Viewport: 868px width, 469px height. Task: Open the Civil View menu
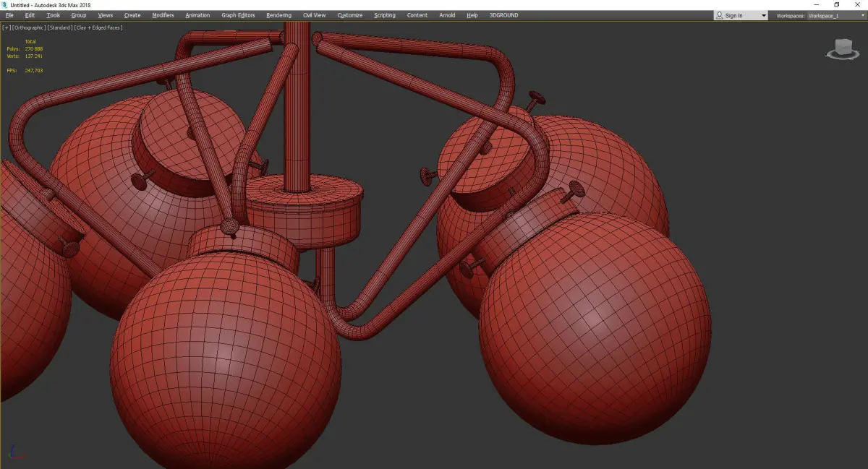pos(314,15)
